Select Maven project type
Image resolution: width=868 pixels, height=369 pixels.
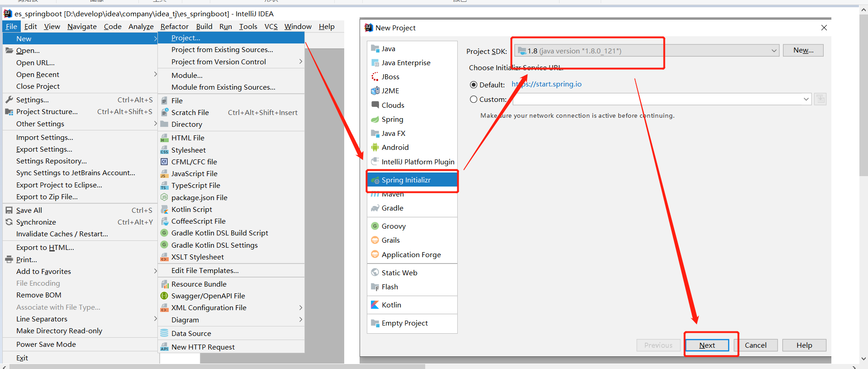(x=412, y=194)
